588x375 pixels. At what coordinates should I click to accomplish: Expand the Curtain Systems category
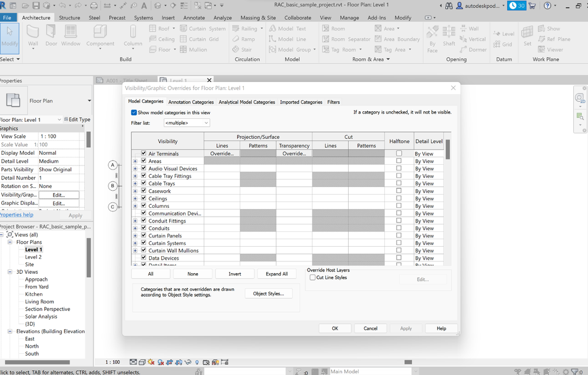pyautogui.click(x=135, y=243)
